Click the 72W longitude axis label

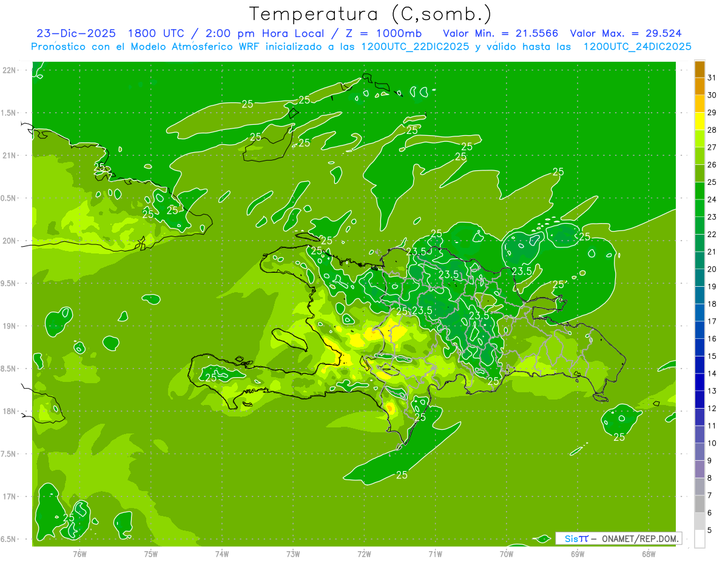[x=364, y=554]
